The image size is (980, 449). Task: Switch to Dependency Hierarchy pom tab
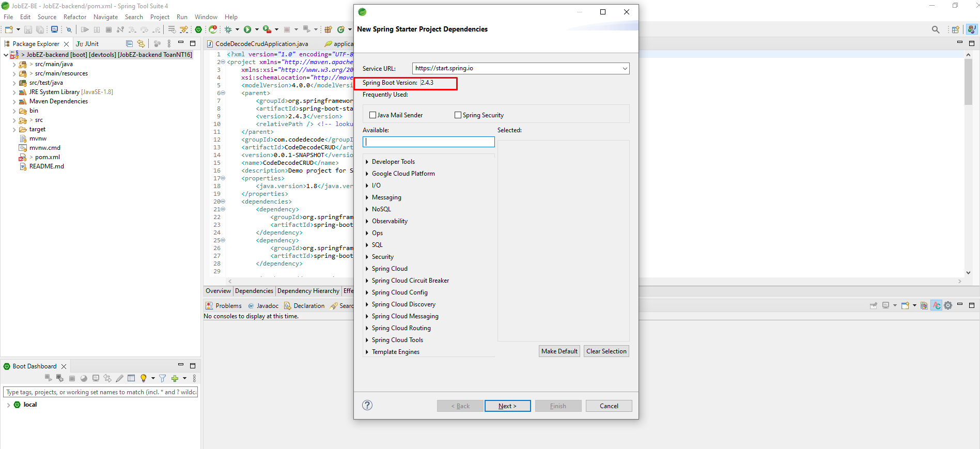308,291
